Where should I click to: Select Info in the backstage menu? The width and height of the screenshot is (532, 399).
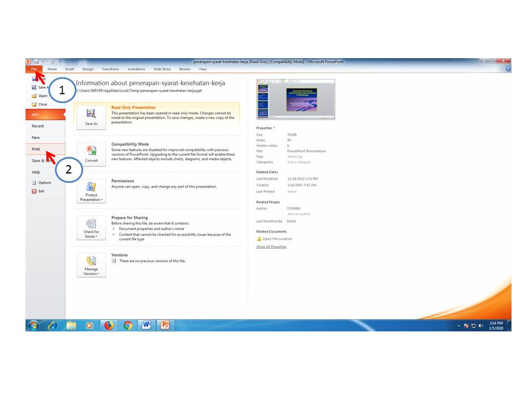click(x=45, y=115)
